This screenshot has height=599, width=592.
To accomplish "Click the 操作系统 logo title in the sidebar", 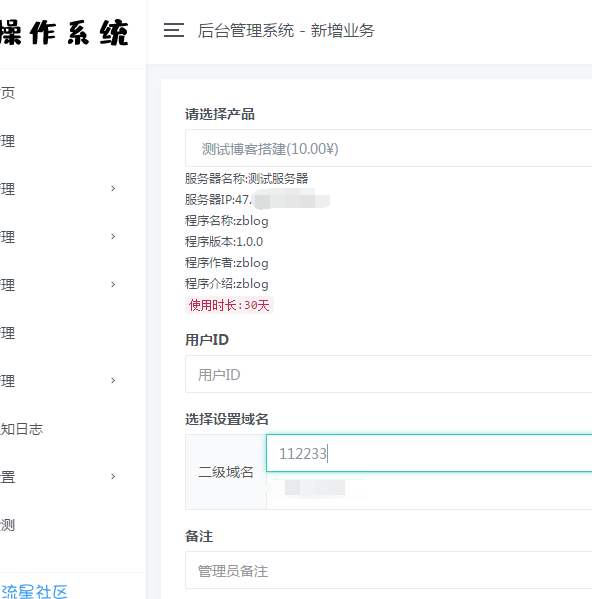I will [64, 33].
